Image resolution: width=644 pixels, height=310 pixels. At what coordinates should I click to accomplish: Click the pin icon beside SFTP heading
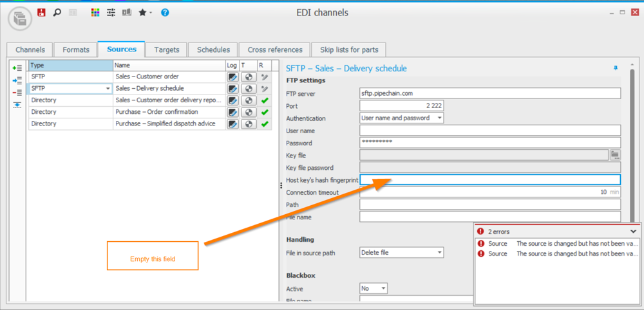615,68
